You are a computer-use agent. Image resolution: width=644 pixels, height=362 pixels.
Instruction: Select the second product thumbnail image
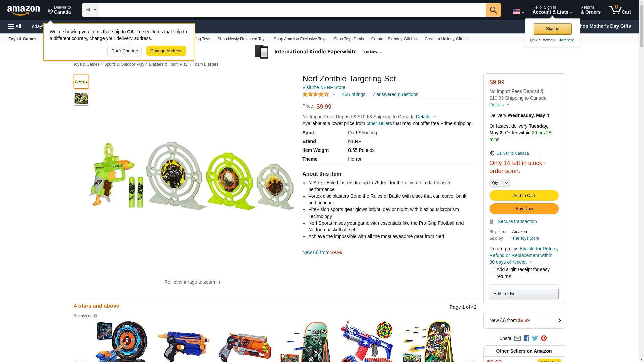click(81, 99)
